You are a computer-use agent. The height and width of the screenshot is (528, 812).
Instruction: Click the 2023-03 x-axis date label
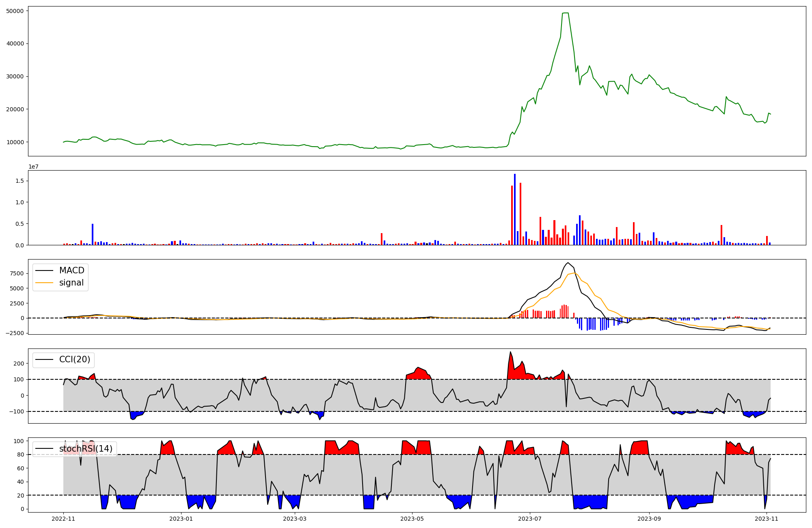pos(295,519)
